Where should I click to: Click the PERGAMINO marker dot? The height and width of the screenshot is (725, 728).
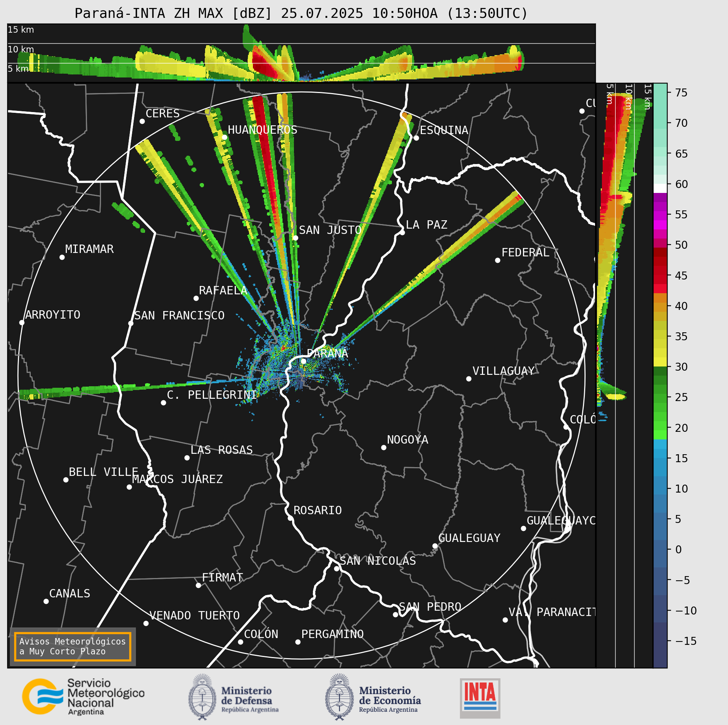298,642
